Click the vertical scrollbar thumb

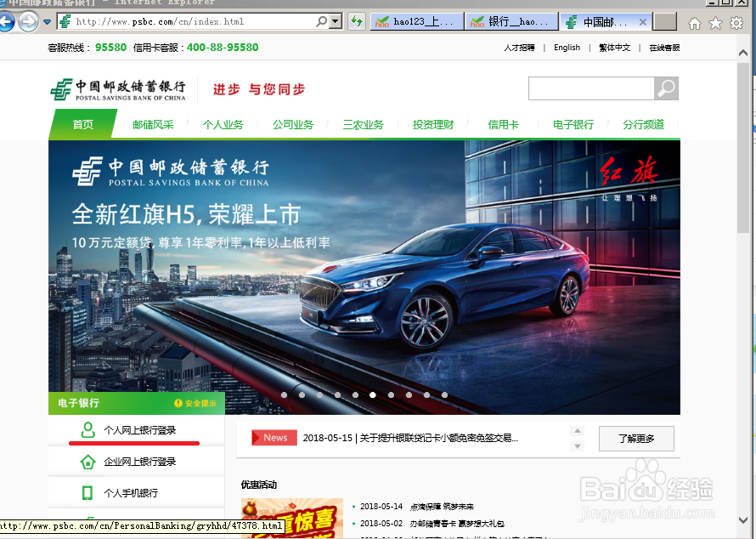[743, 148]
